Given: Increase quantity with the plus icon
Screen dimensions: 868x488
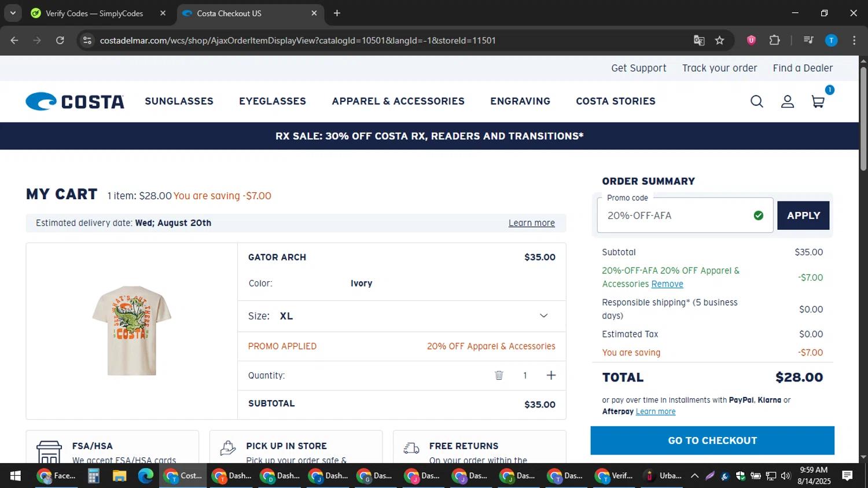Looking at the screenshot, I should [551, 375].
